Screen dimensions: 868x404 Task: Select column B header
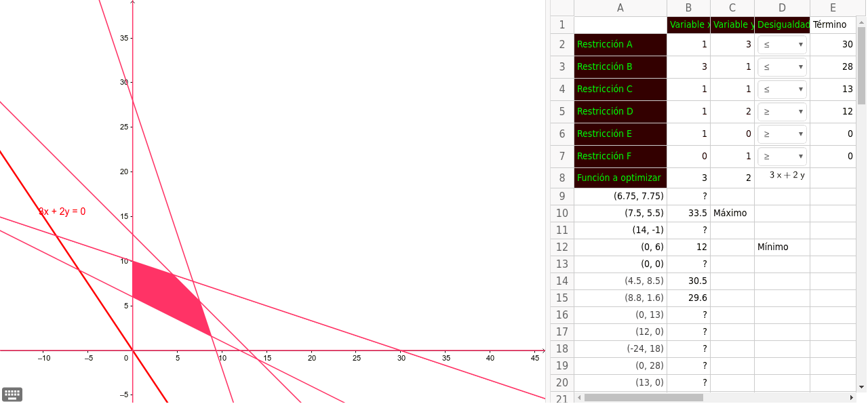(x=688, y=8)
